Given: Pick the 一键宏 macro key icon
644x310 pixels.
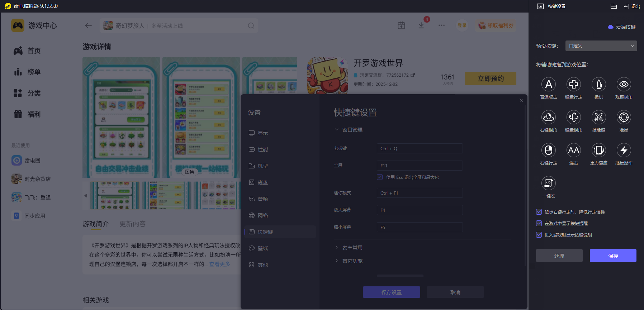Looking at the screenshot, I should click(x=549, y=183).
